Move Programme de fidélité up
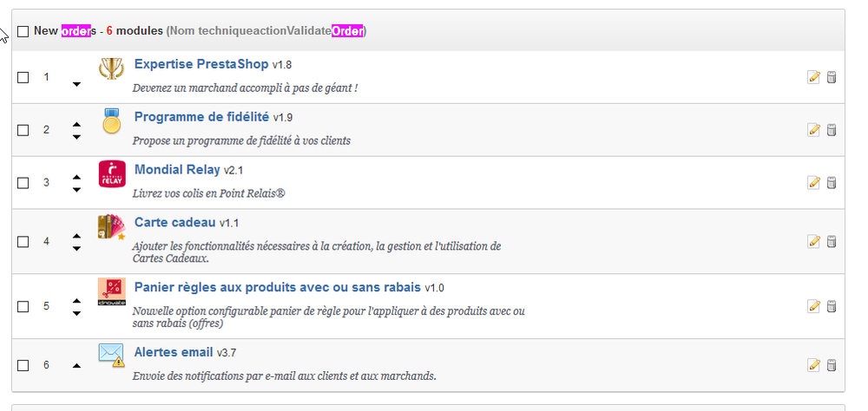 (x=76, y=125)
